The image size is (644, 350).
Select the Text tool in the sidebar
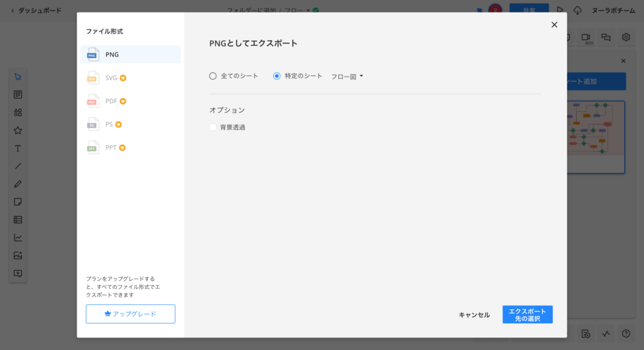18,148
